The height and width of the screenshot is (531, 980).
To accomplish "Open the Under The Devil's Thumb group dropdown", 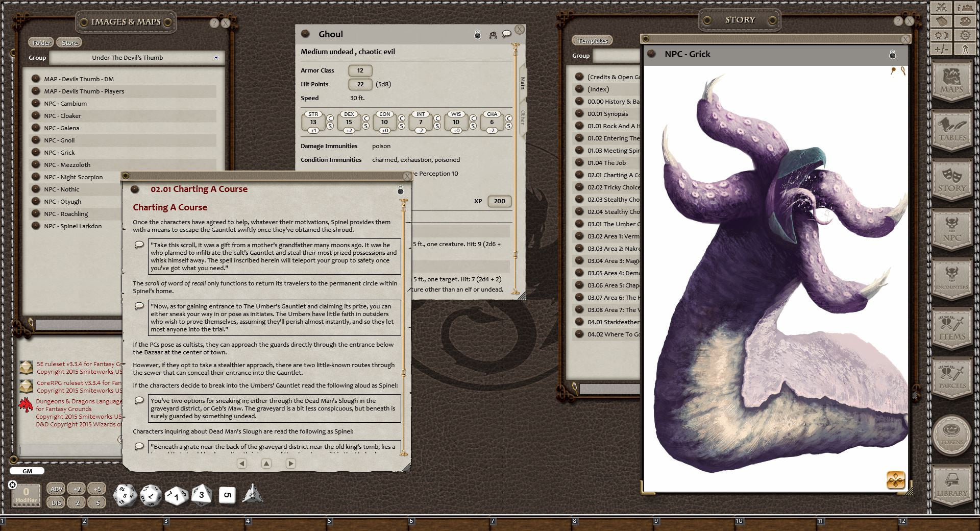I will (x=216, y=58).
